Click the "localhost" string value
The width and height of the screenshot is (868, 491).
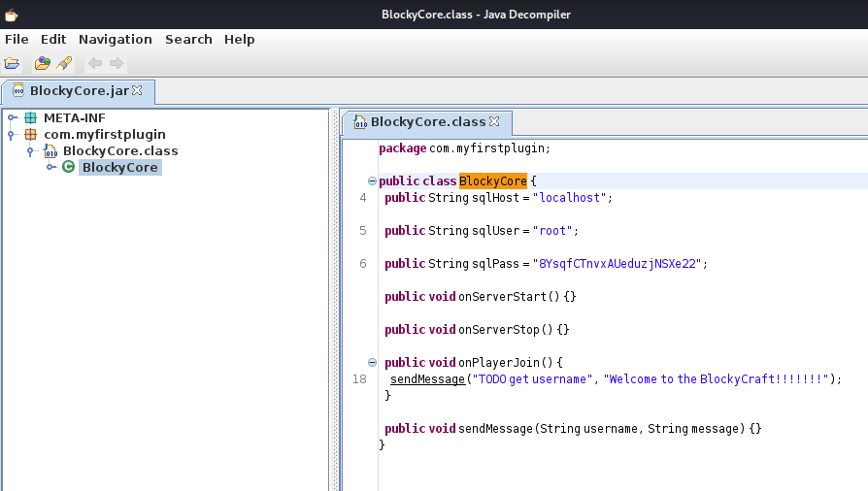pos(569,198)
